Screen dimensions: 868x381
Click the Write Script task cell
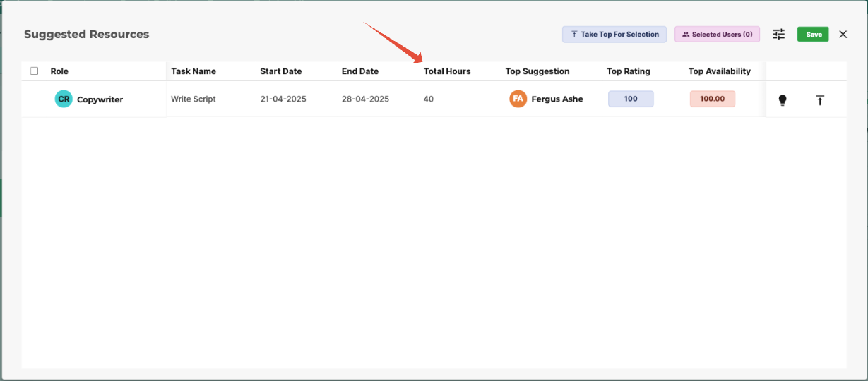pyautogui.click(x=194, y=99)
